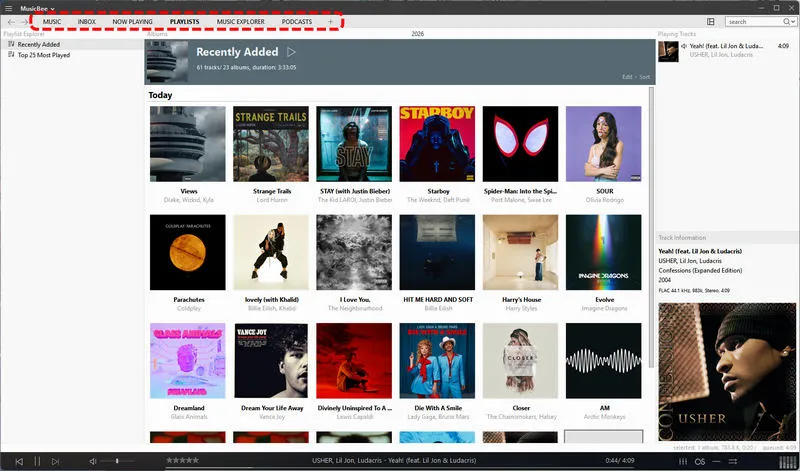
Task: Open the NOW PLAYING tab
Action: click(133, 22)
